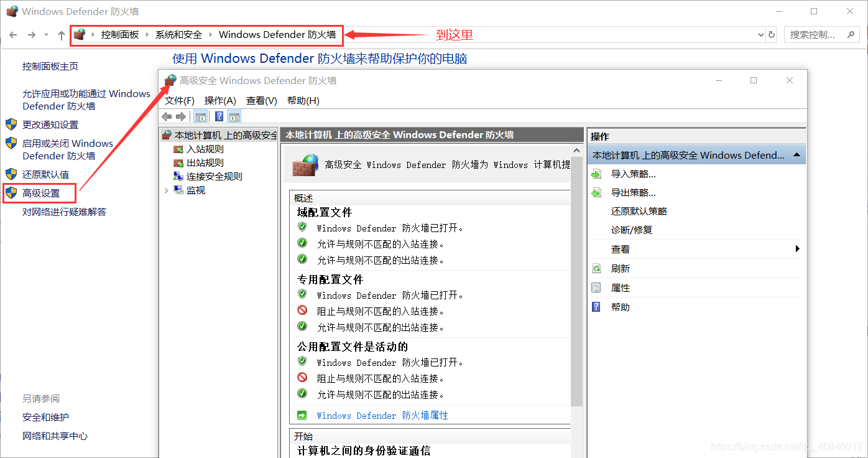Focus the 搜索控制 search field
868x458 pixels.
tap(813, 35)
